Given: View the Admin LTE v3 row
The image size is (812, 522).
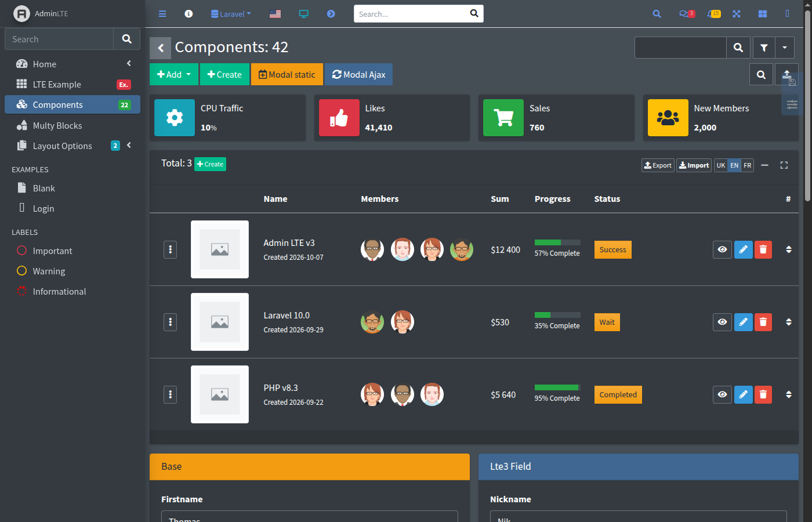Looking at the screenshot, I should click(722, 249).
